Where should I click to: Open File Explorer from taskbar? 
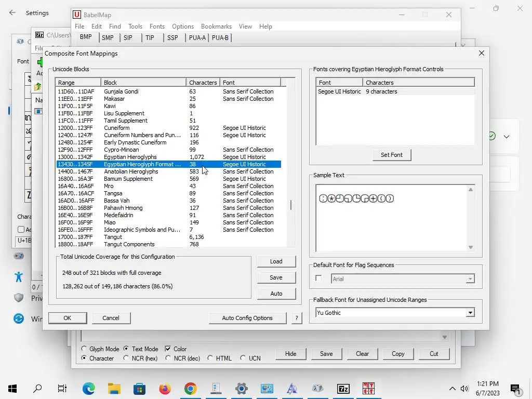tap(114, 389)
